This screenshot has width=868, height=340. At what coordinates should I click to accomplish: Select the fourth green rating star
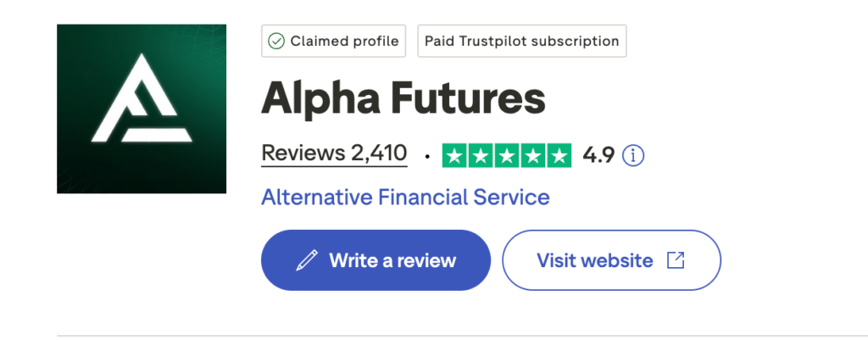pyautogui.click(x=534, y=155)
